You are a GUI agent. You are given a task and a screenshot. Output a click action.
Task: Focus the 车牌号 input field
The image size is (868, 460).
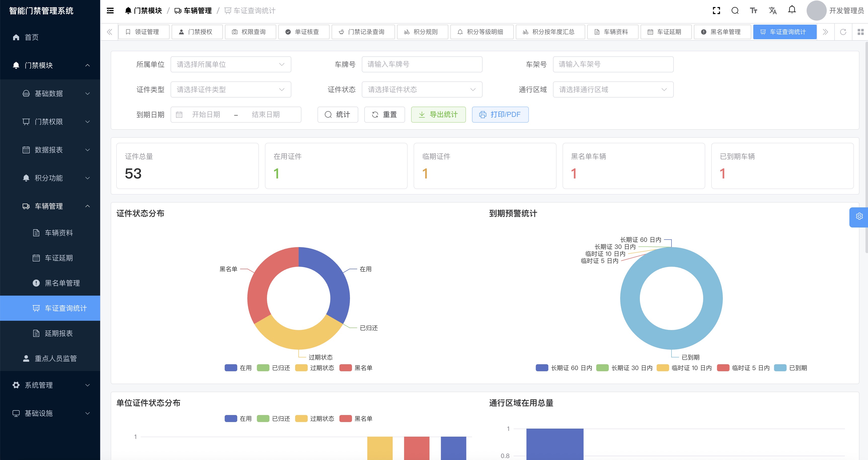[422, 64]
